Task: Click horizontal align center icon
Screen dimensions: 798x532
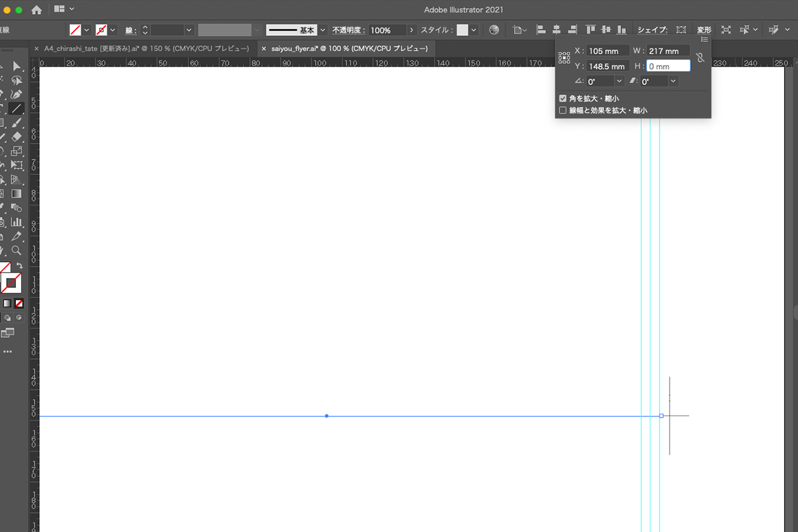Action: [x=556, y=30]
